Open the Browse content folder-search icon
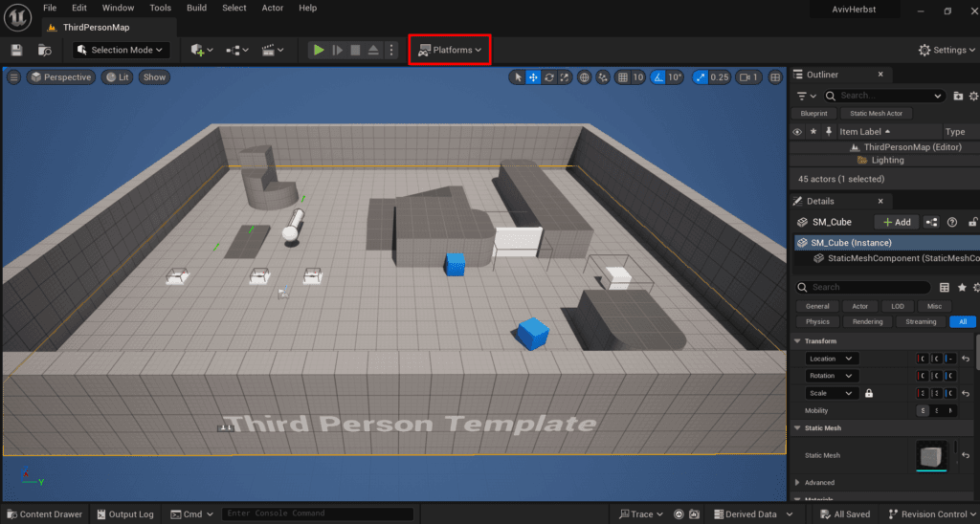This screenshot has width=980, height=524. 44,50
